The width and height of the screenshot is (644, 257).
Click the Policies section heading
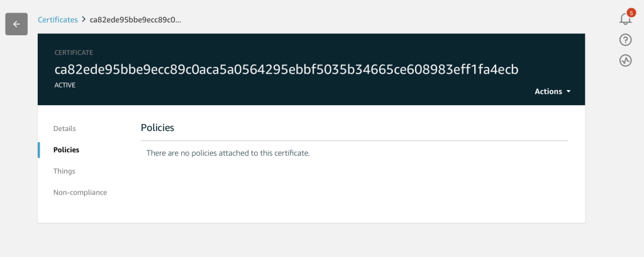pos(157,127)
